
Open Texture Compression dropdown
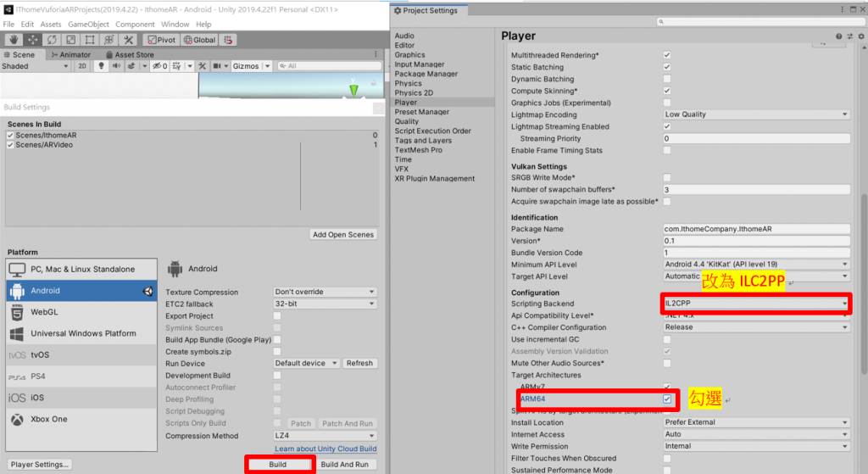(325, 292)
